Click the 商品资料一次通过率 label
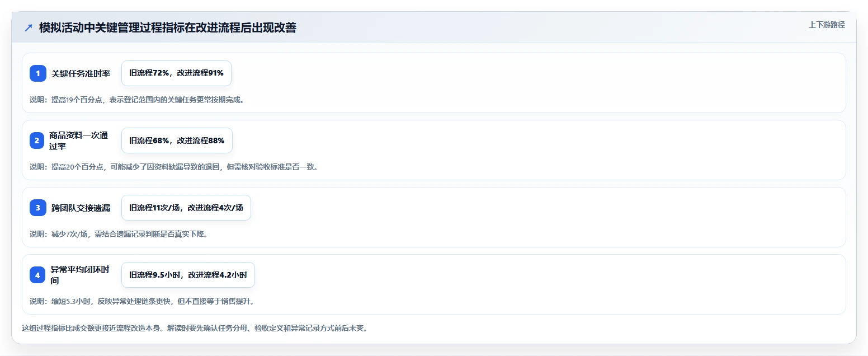The width and height of the screenshot is (868, 356). 78,140
